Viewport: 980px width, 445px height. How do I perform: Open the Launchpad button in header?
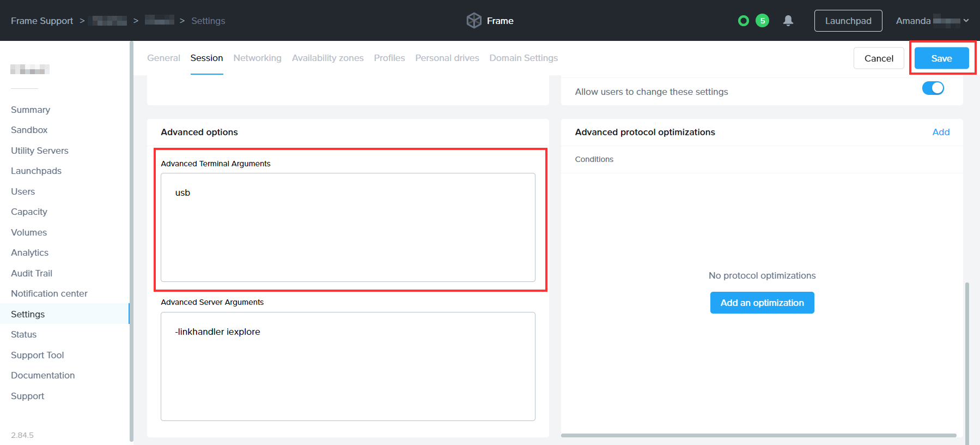pos(848,21)
